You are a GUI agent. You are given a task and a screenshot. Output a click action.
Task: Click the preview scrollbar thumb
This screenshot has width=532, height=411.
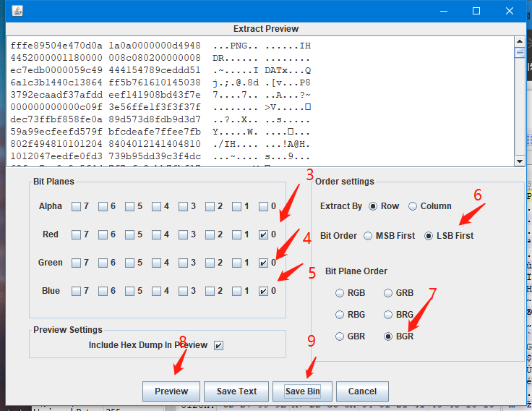(x=520, y=53)
